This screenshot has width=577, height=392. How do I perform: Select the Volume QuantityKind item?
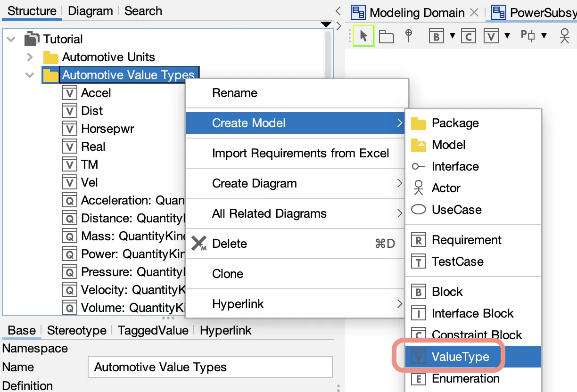click(x=132, y=308)
